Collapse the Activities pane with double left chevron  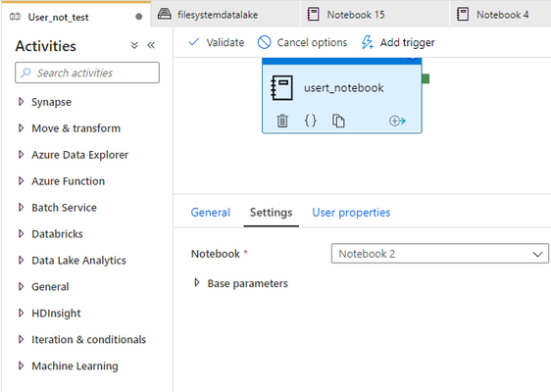[x=151, y=45]
